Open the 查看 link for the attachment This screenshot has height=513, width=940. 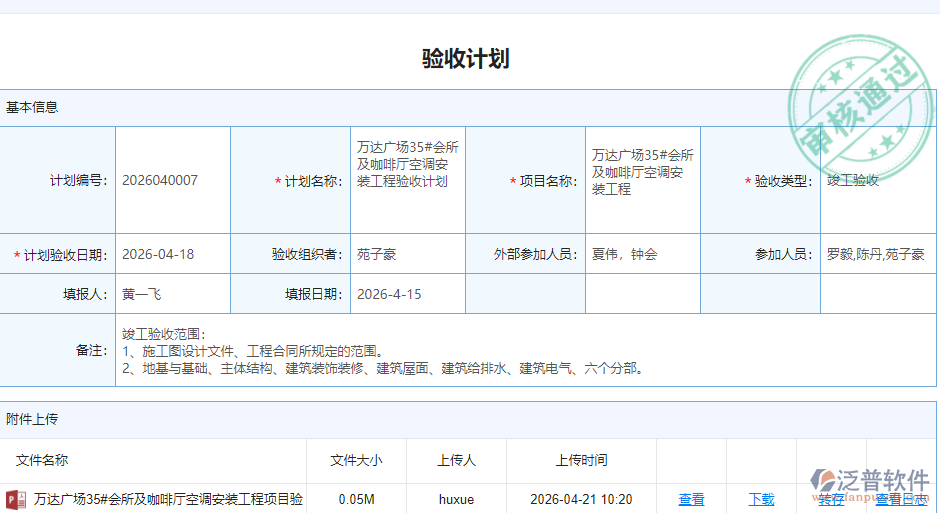691,499
